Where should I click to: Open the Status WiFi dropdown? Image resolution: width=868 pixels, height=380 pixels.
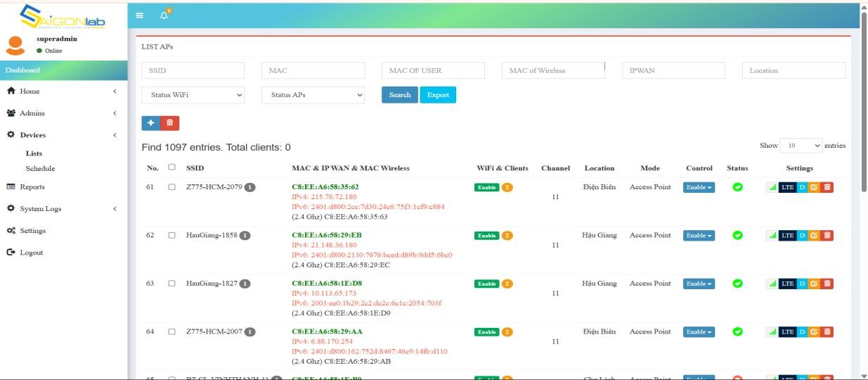[193, 94]
